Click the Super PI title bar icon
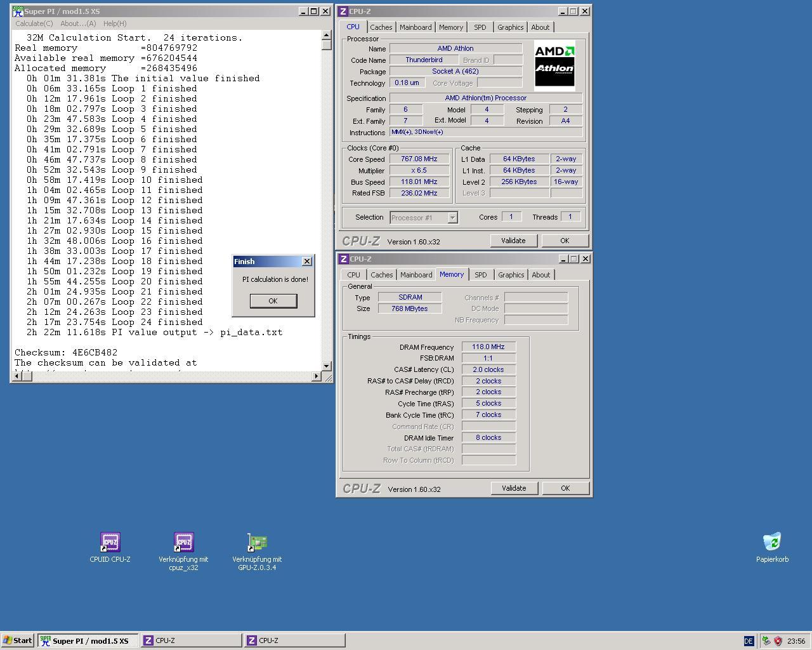 click(x=18, y=11)
